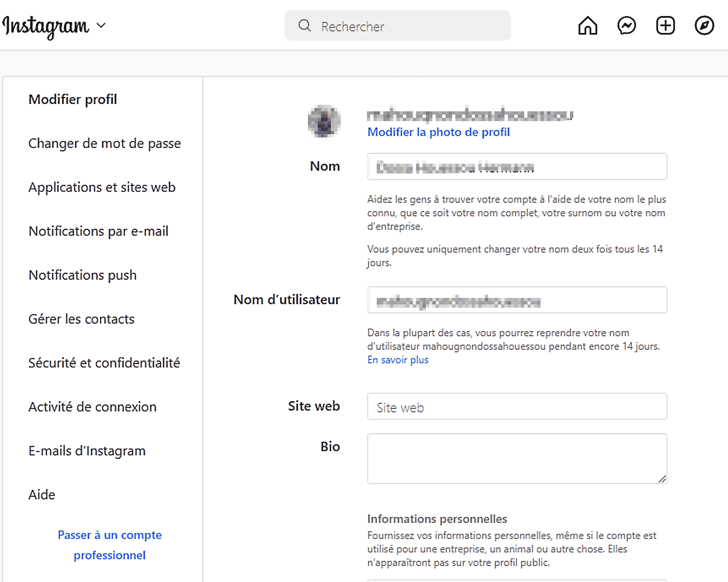The image size is (728, 582).
Task: Open E-mails d'Instagram
Action: 87,451
